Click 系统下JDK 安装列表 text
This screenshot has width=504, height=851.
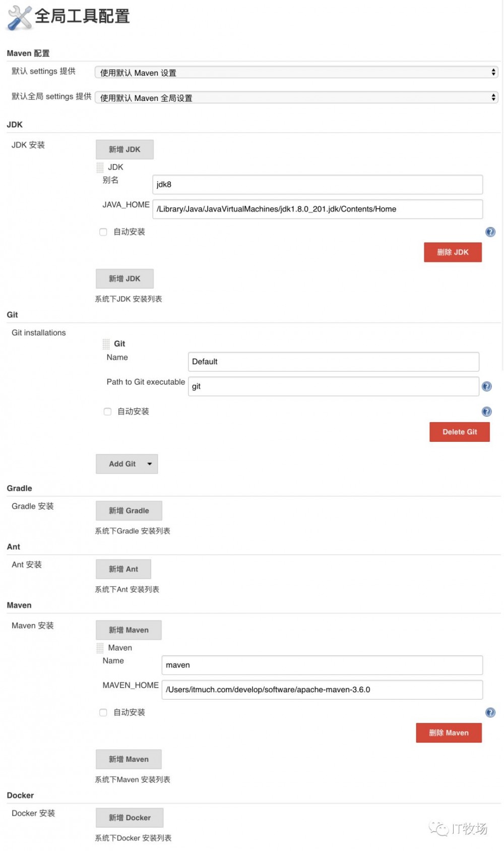[x=129, y=299]
